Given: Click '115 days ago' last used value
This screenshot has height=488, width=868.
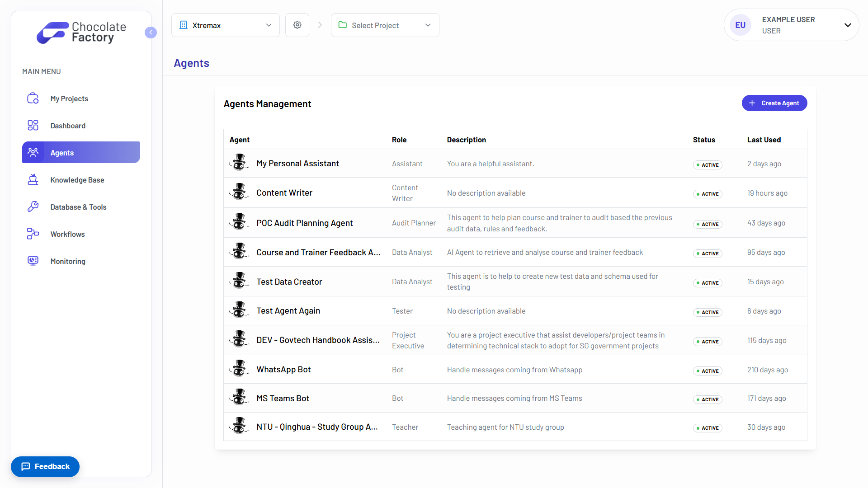Looking at the screenshot, I should [x=767, y=340].
